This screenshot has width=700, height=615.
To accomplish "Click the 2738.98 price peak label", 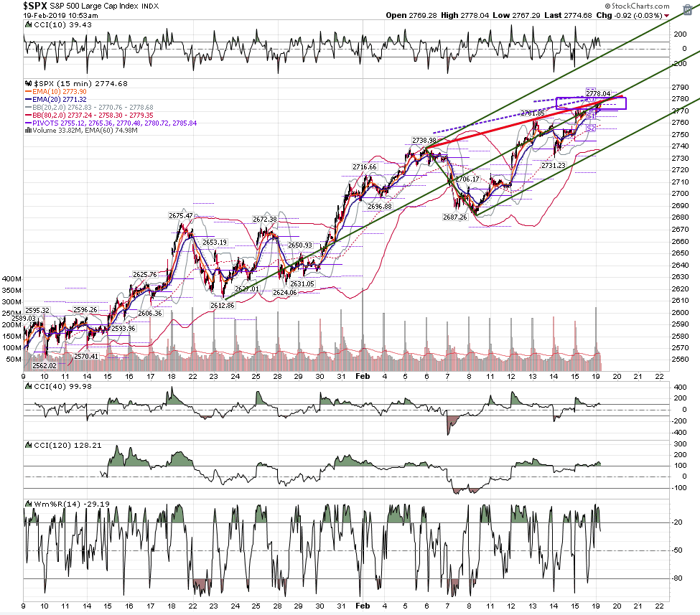I will click(x=424, y=141).
